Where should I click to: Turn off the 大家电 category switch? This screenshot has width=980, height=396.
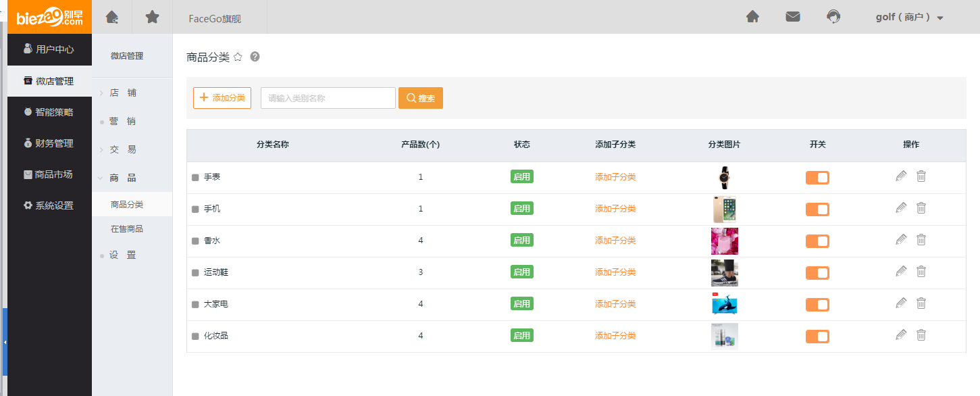(x=817, y=305)
